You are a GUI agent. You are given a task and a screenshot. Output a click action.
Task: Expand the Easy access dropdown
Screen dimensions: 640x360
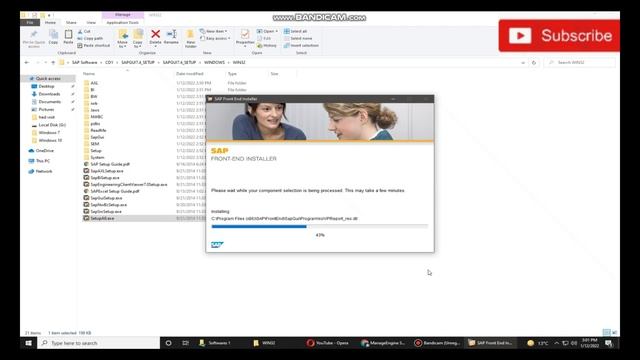point(215,38)
